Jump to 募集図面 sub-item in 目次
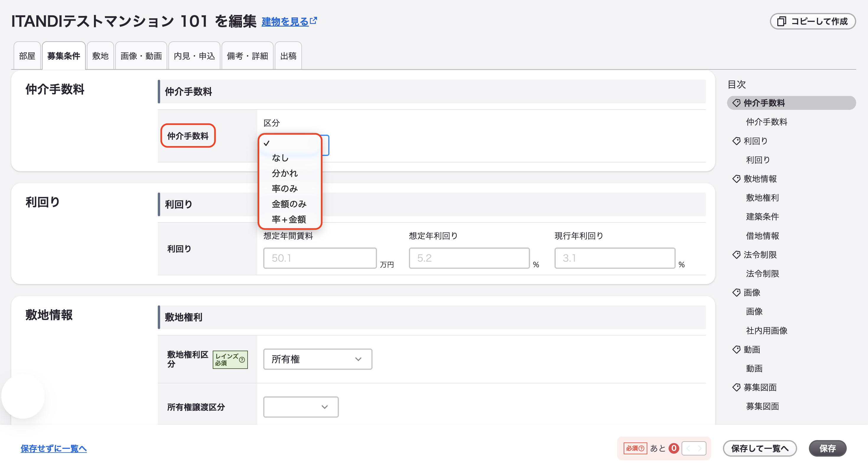The width and height of the screenshot is (868, 472). pos(763,406)
